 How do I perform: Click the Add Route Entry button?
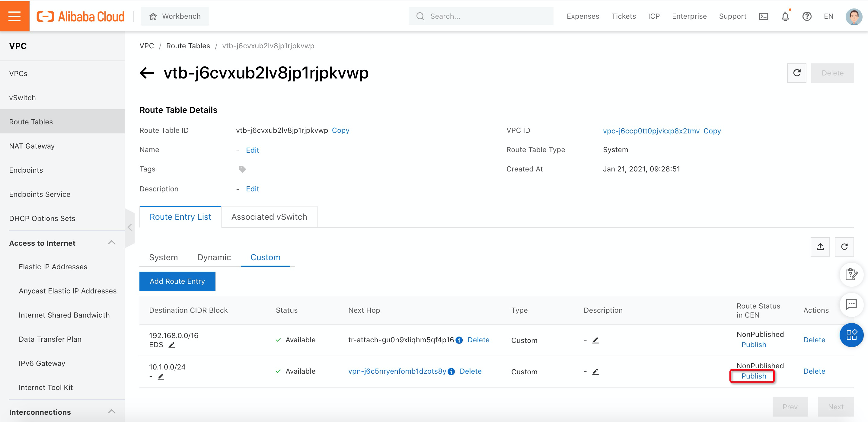click(x=177, y=281)
